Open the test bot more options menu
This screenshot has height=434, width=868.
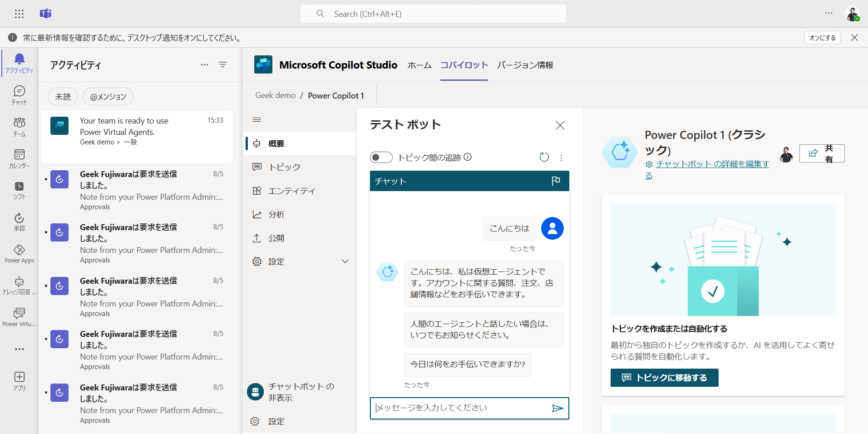pyautogui.click(x=562, y=158)
